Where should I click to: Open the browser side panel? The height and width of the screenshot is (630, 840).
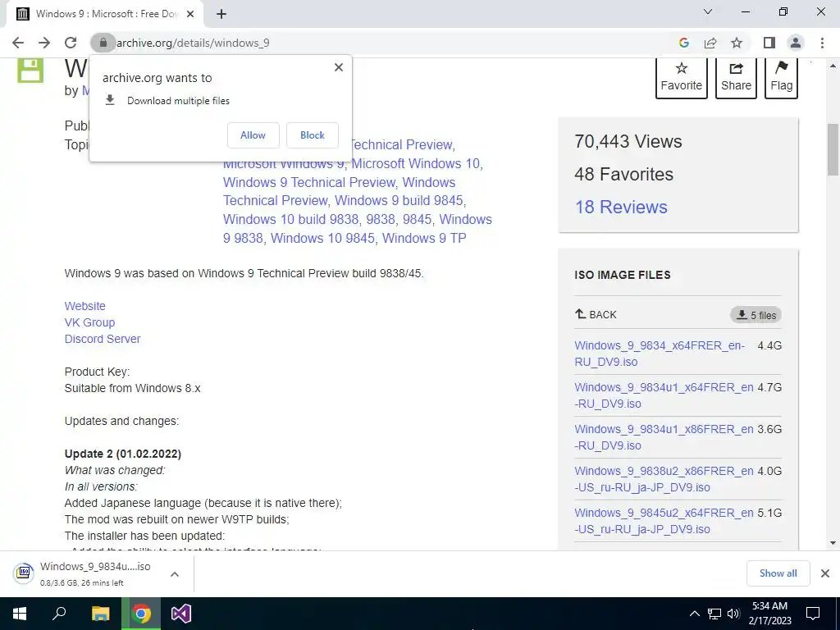(769, 43)
